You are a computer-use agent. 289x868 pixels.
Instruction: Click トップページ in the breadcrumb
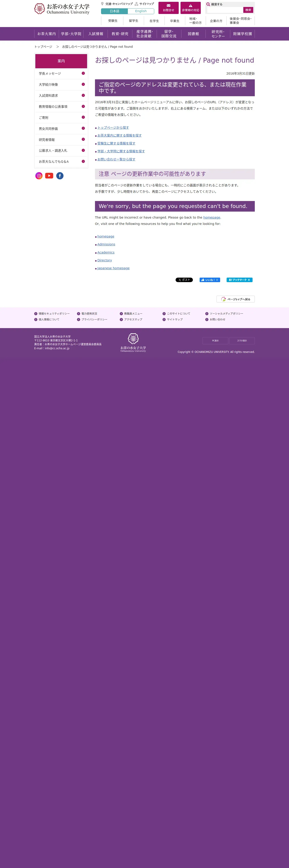(43, 46)
